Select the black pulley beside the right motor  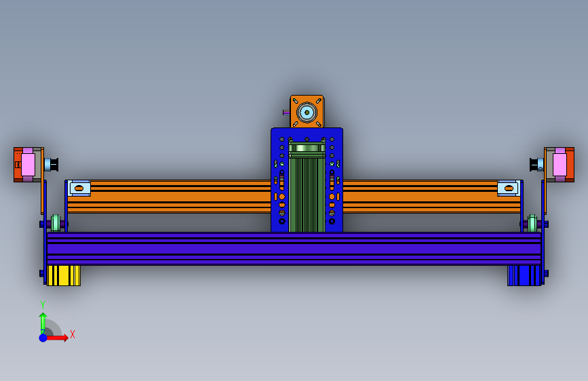pyautogui.click(x=534, y=165)
